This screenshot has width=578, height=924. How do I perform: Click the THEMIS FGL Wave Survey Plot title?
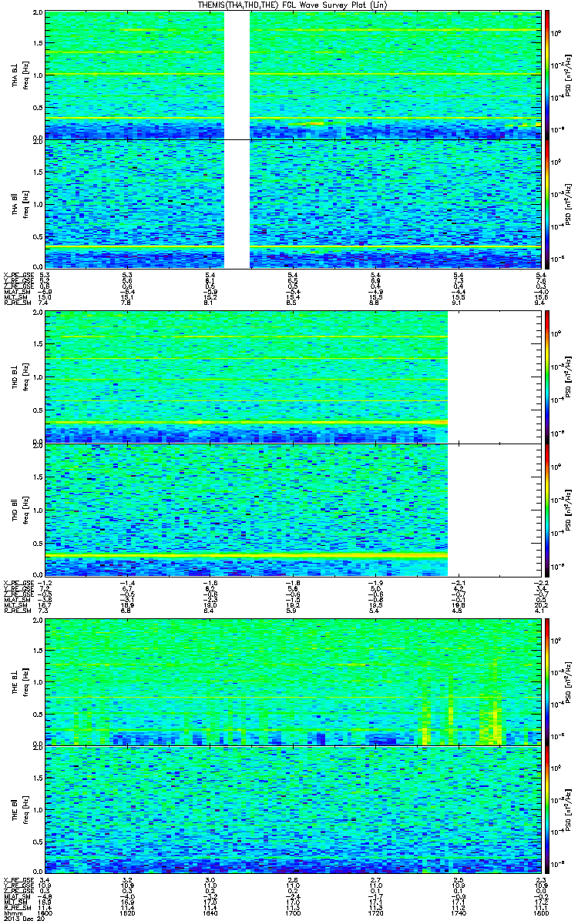coord(293,5)
